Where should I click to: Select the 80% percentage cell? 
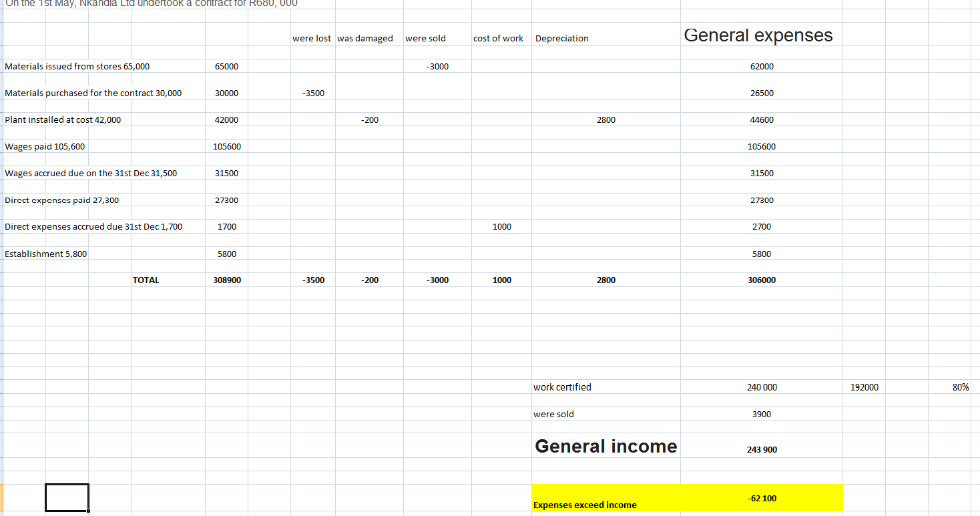click(x=961, y=387)
